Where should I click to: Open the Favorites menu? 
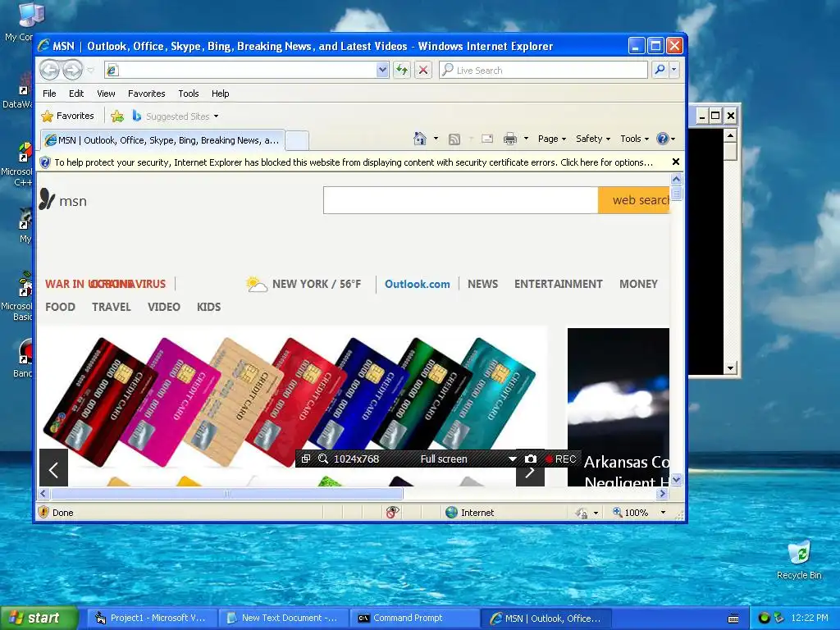tap(146, 94)
